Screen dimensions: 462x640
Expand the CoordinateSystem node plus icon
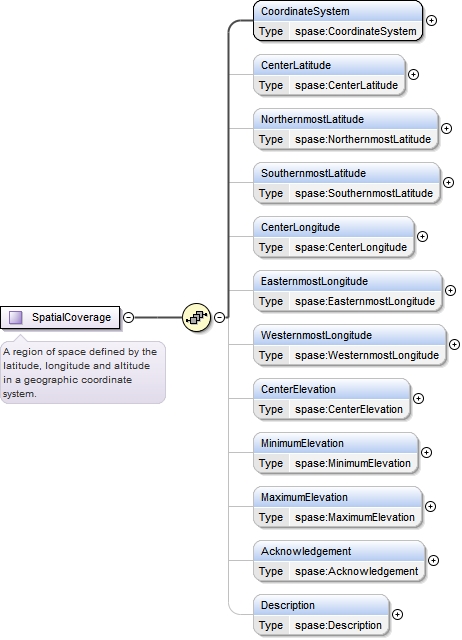[x=431, y=20]
